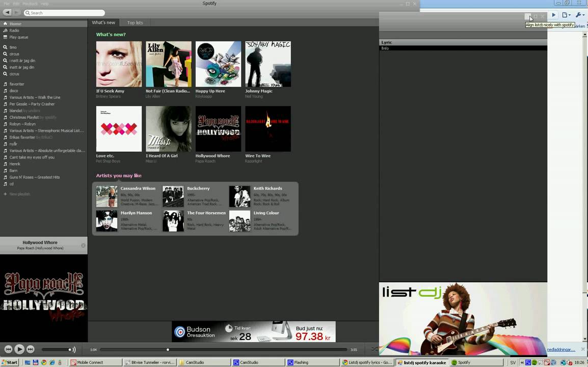This screenshot has height=367, width=588.
Task: Click 'The Four Horsemen' artist name
Action: 206,213
